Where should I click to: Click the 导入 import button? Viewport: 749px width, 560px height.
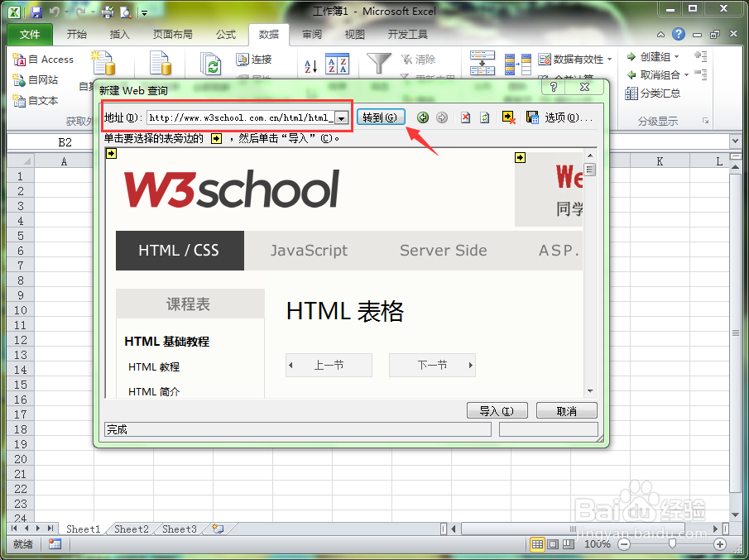(497, 410)
